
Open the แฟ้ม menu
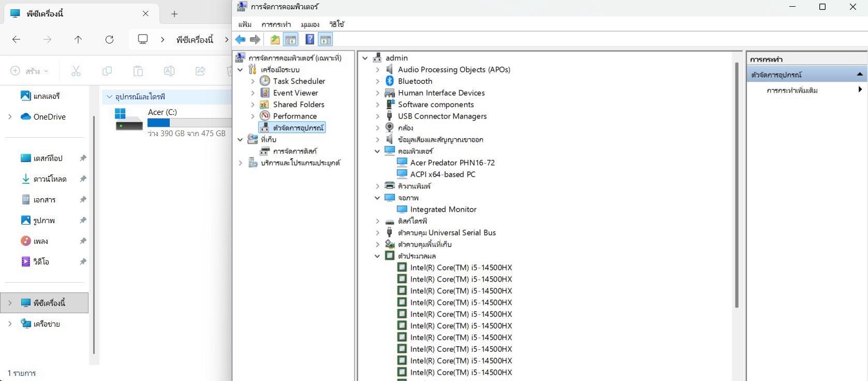pos(245,24)
